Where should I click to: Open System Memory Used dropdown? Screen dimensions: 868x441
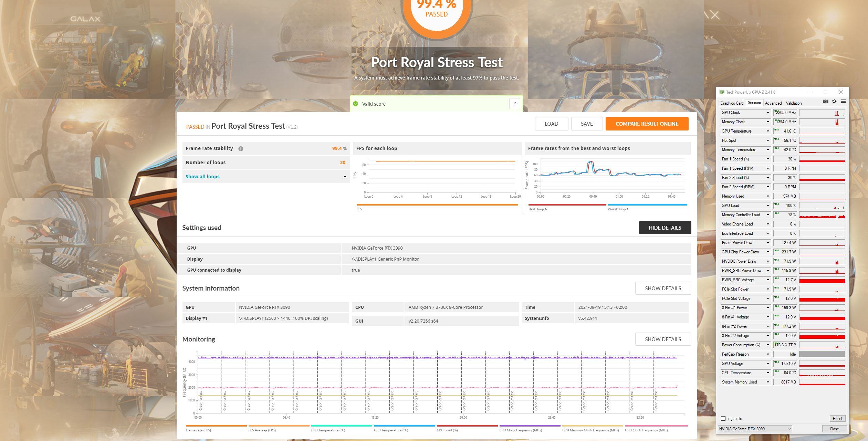[x=767, y=382]
